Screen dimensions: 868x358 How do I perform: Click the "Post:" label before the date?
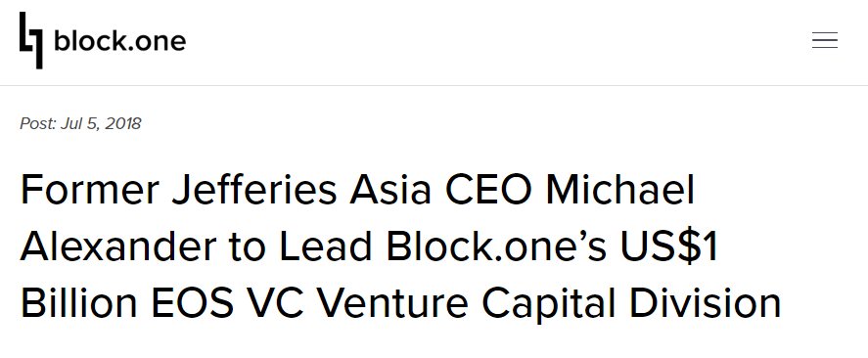point(37,123)
